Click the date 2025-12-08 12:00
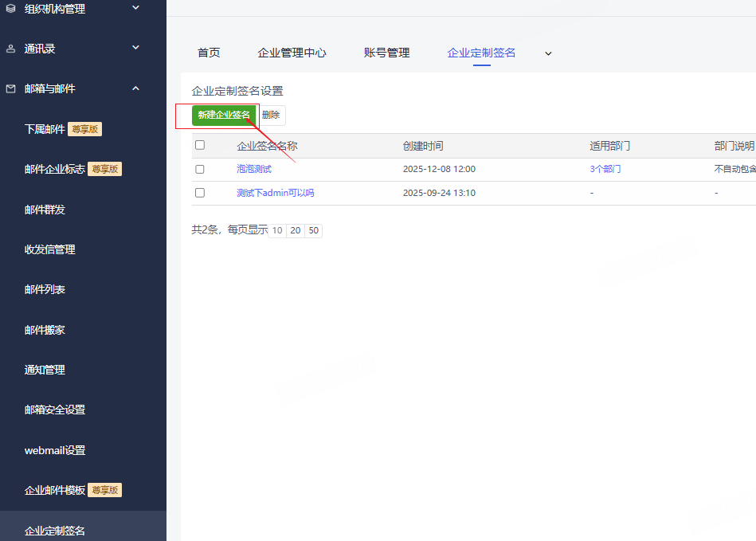The image size is (756, 541). coord(439,169)
